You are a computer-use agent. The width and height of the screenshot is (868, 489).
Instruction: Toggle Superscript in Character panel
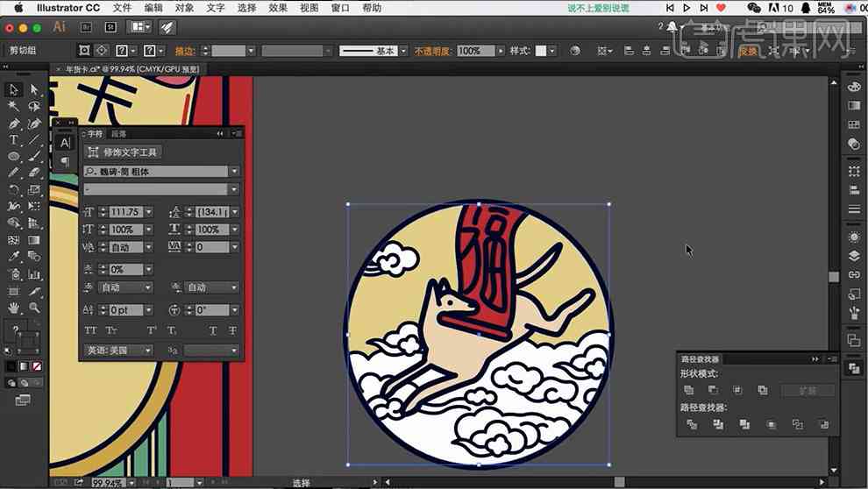coord(152,330)
